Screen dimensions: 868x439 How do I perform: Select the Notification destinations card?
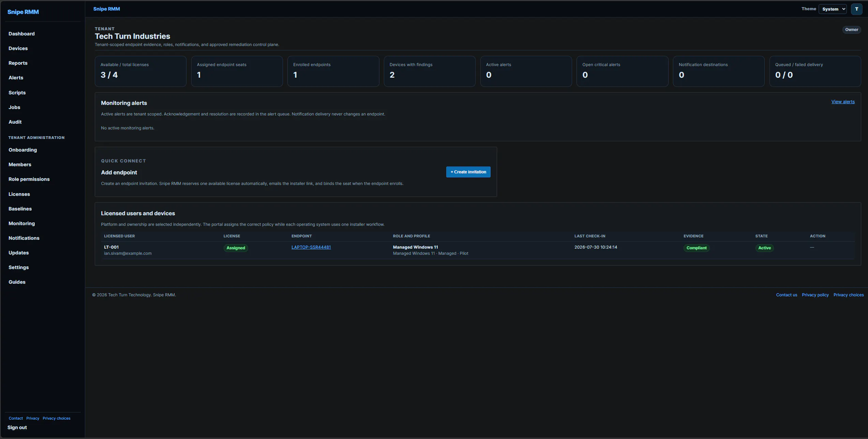pos(719,71)
